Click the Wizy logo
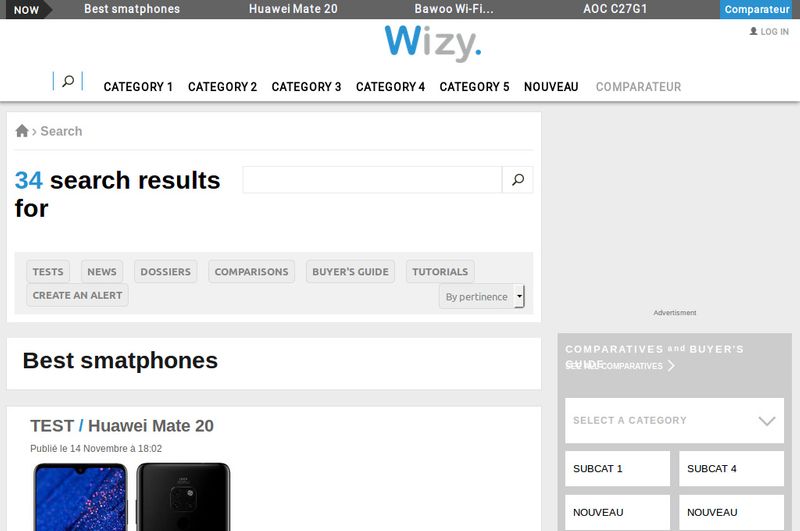The height and width of the screenshot is (531, 800). point(433,42)
